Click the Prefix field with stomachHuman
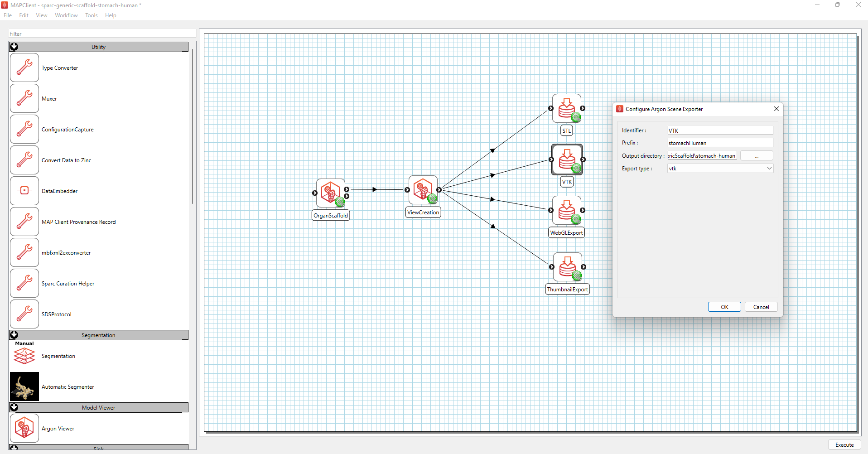 720,143
